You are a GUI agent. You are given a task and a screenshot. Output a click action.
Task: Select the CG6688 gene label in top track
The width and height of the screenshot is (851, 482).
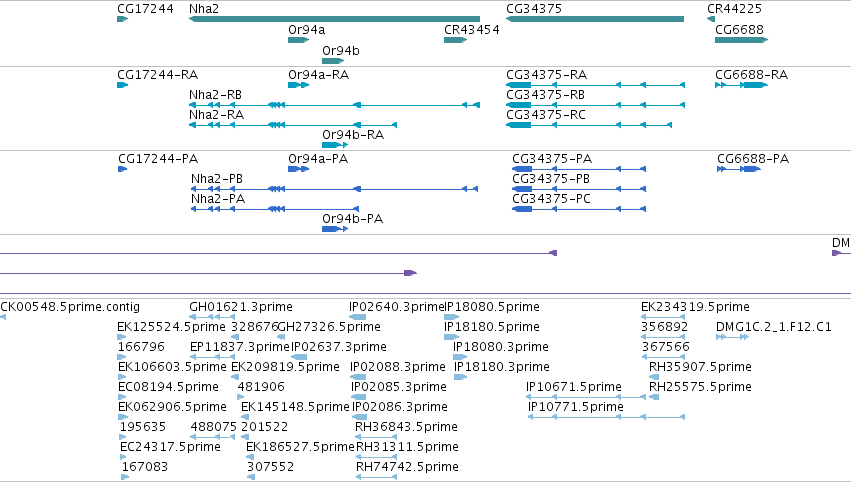pyautogui.click(x=739, y=30)
